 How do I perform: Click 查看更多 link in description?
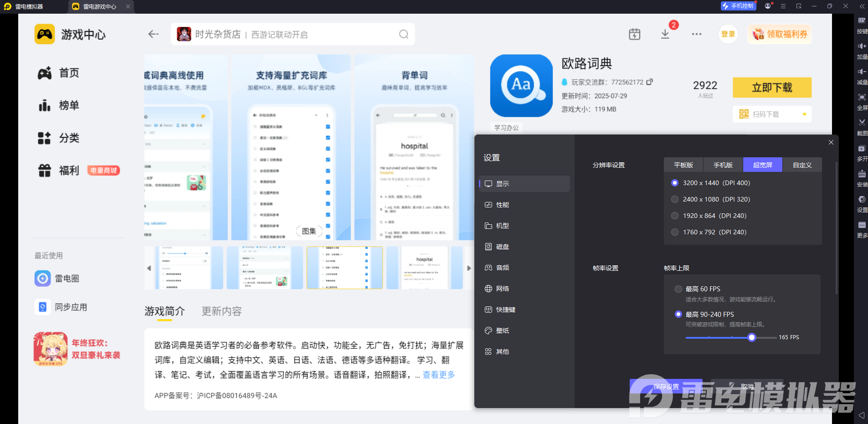click(x=439, y=375)
